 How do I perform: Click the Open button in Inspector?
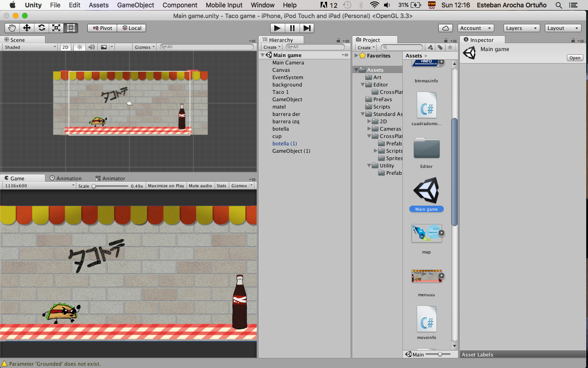(575, 58)
